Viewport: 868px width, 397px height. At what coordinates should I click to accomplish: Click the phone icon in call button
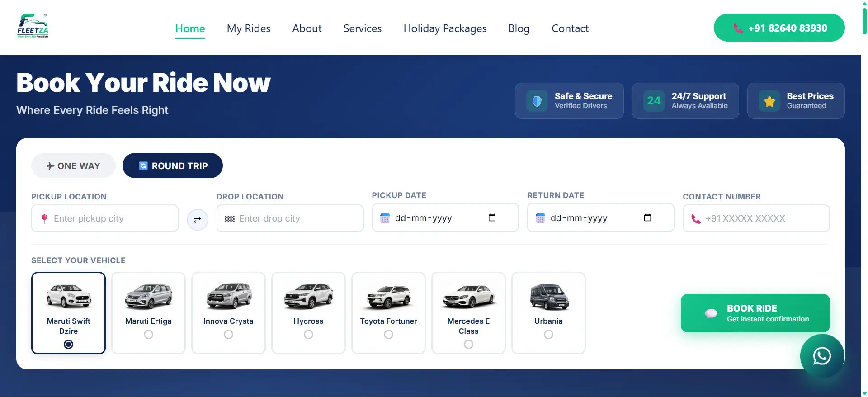(738, 28)
